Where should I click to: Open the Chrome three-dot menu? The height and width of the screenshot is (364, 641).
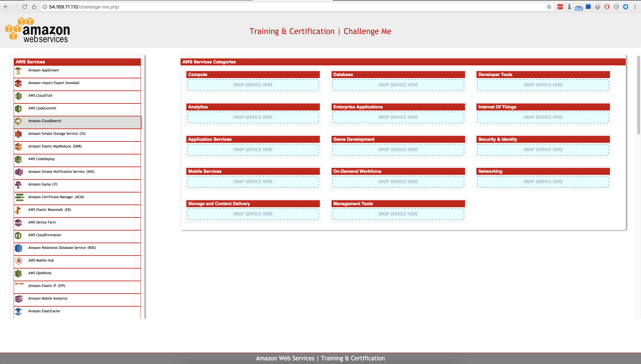635,7
